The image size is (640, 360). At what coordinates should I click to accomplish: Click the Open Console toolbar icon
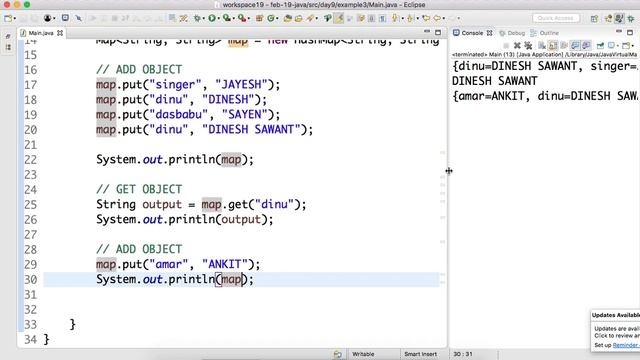(x=625, y=45)
